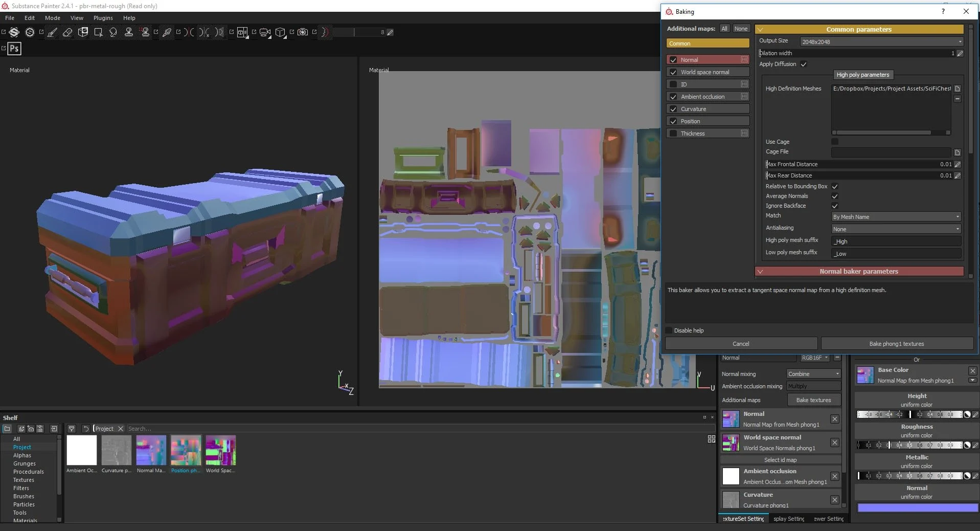This screenshot has width=980, height=531.
Task: Toggle the lazy mouse icon
Action: tap(325, 32)
